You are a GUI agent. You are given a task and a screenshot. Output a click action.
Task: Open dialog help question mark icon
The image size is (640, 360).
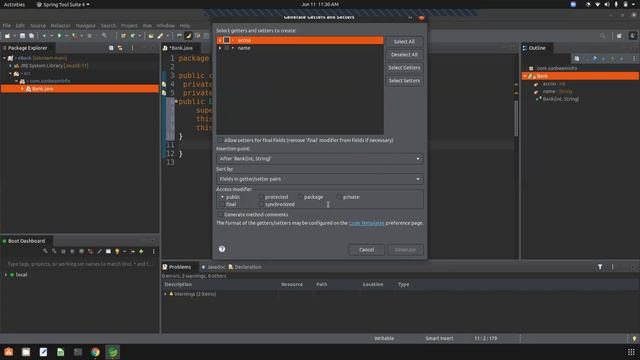point(222,249)
